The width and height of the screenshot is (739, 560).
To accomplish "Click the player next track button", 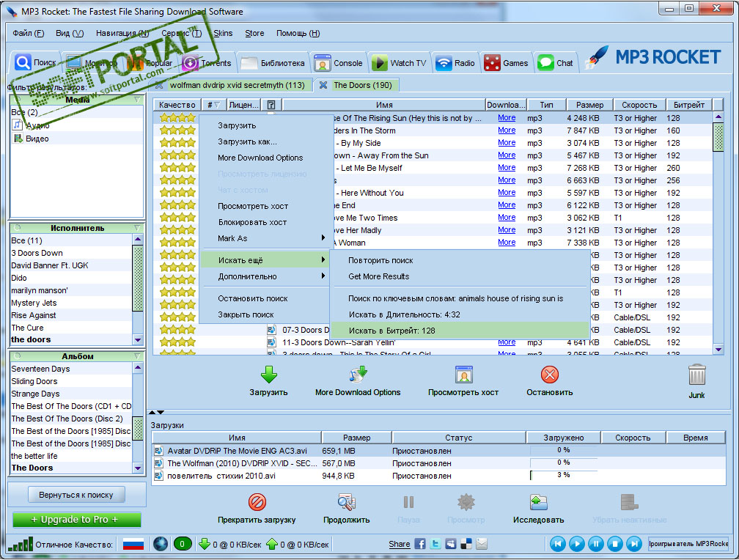I will [x=634, y=544].
